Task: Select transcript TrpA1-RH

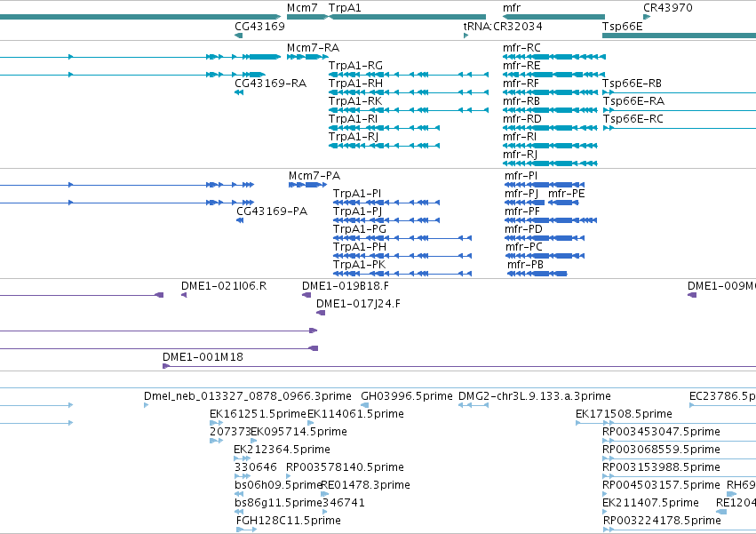Action: coord(409,92)
